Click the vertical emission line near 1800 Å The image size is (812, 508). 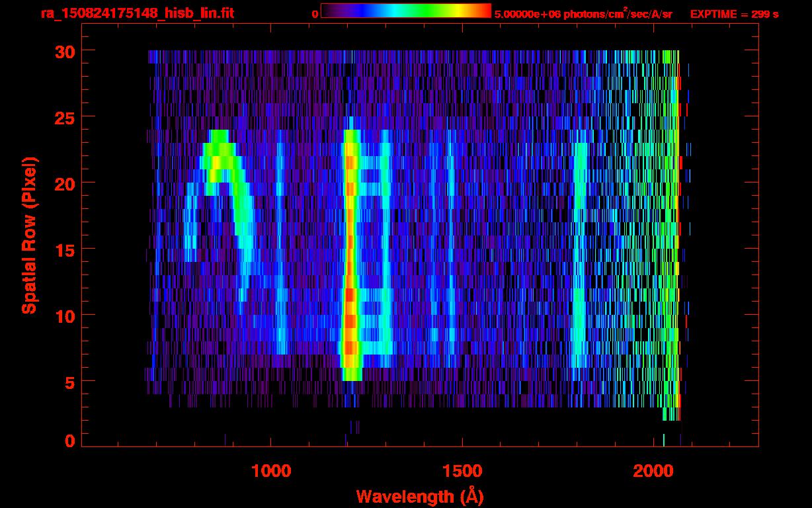[580, 251]
